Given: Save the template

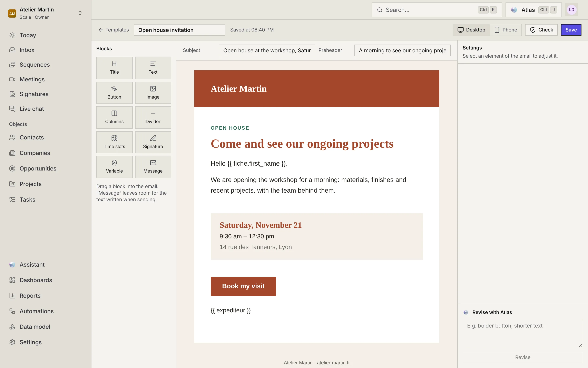Looking at the screenshot, I should 571,30.
